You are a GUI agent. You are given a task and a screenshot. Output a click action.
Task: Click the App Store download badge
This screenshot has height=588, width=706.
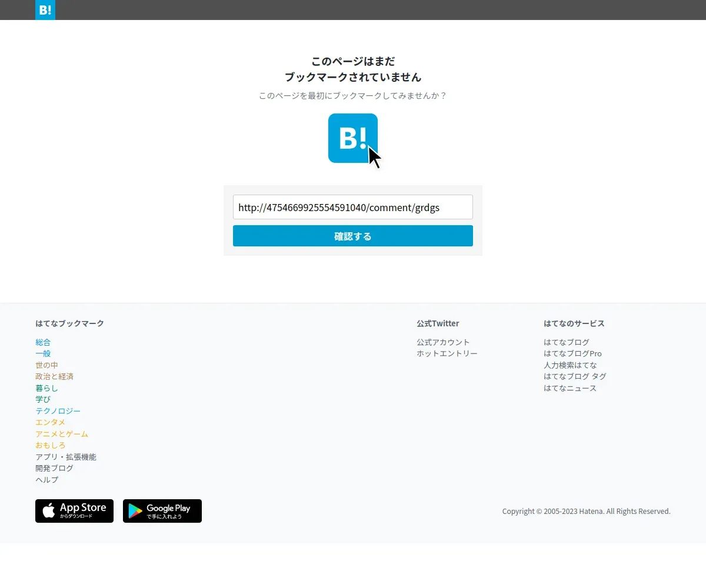point(74,511)
